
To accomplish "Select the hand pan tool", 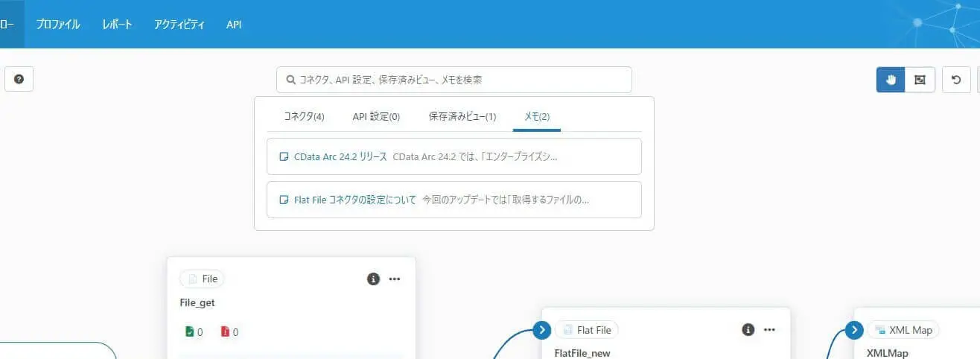I will tap(891, 80).
